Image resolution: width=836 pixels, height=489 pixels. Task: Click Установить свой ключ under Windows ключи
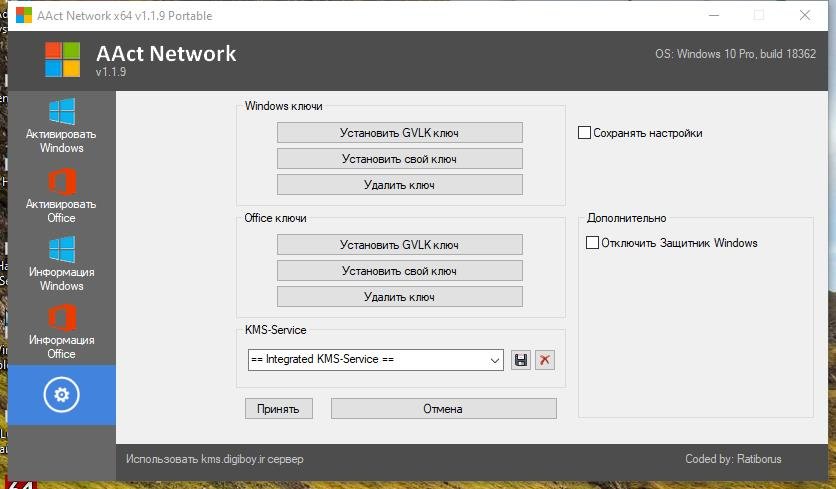[x=399, y=159]
